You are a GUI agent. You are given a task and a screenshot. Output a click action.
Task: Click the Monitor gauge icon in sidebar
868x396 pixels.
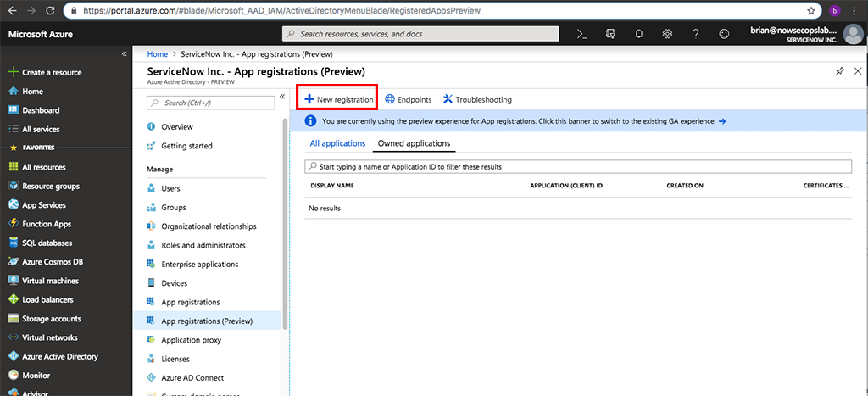pos(14,376)
